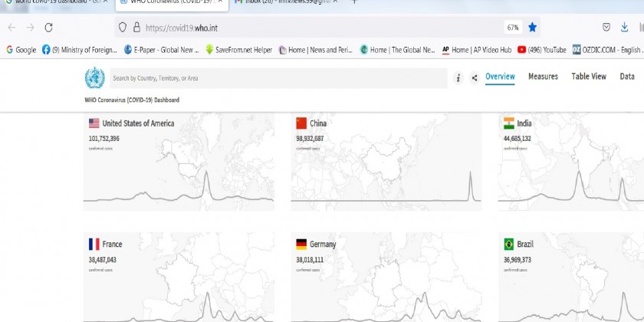
Task: Open Firefox downloads arrow icon
Action: pyautogui.click(x=625, y=27)
